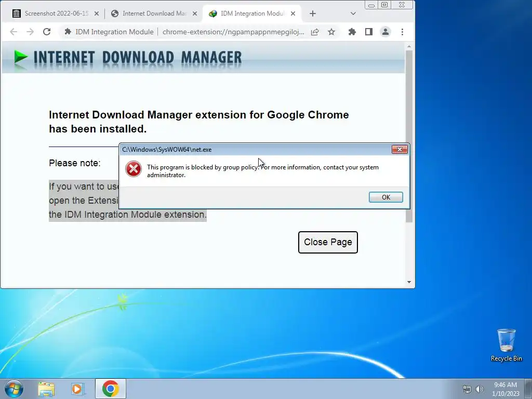
Task: Close the Internet Download Manager tab
Action: coord(194,14)
